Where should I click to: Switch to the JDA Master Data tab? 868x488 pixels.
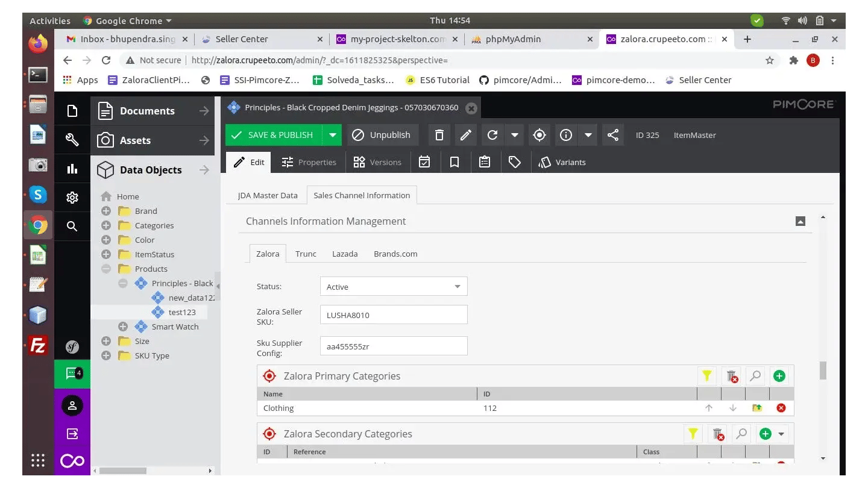268,195
